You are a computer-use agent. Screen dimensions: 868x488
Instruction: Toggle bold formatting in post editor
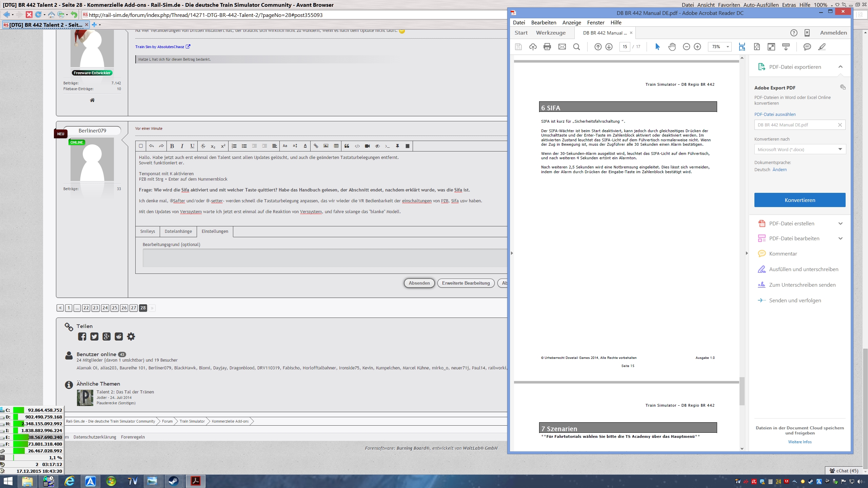[x=172, y=146]
